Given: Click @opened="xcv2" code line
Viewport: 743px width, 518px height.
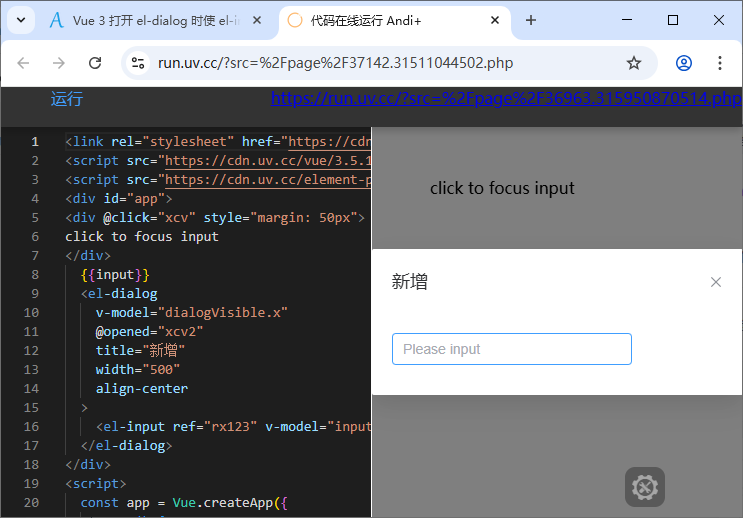Looking at the screenshot, I should click(149, 331).
